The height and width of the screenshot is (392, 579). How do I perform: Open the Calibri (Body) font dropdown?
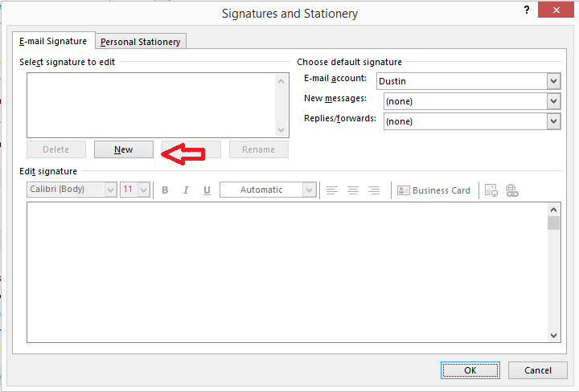pyautogui.click(x=110, y=190)
